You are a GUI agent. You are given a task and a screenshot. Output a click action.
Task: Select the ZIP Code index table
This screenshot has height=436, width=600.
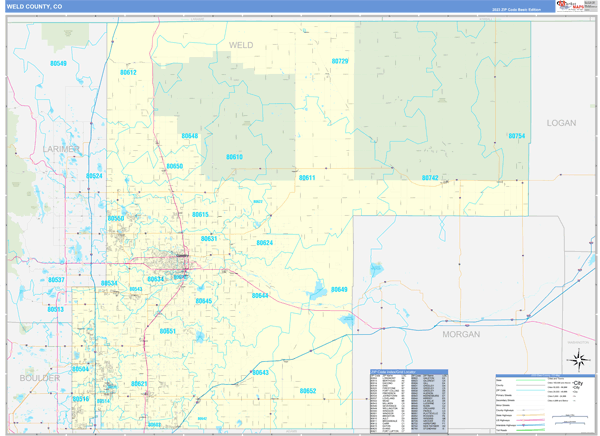[x=409, y=402]
